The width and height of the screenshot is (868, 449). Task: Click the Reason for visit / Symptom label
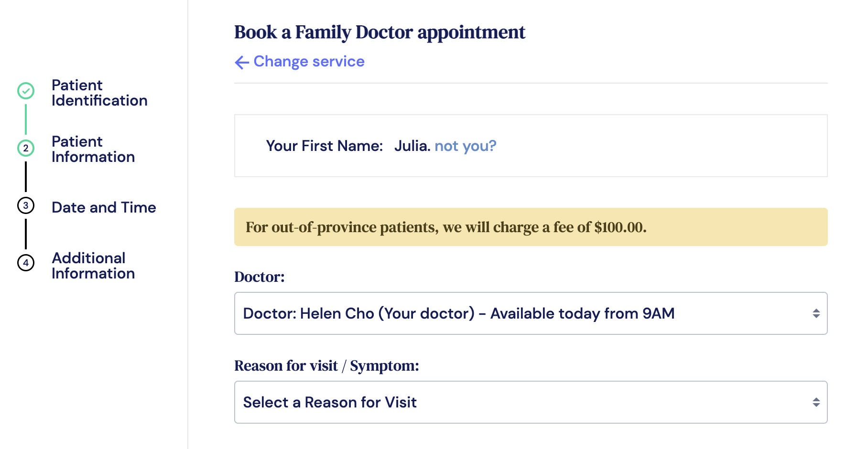pyautogui.click(x=326, y=366)
